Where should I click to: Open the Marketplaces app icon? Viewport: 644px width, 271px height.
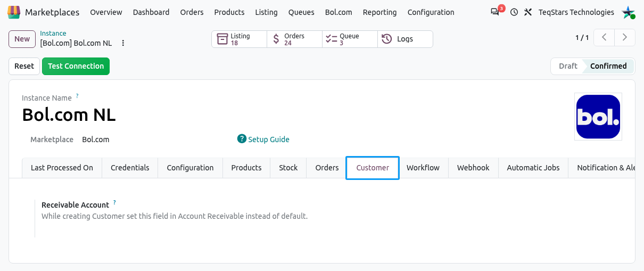coord(14,12)
